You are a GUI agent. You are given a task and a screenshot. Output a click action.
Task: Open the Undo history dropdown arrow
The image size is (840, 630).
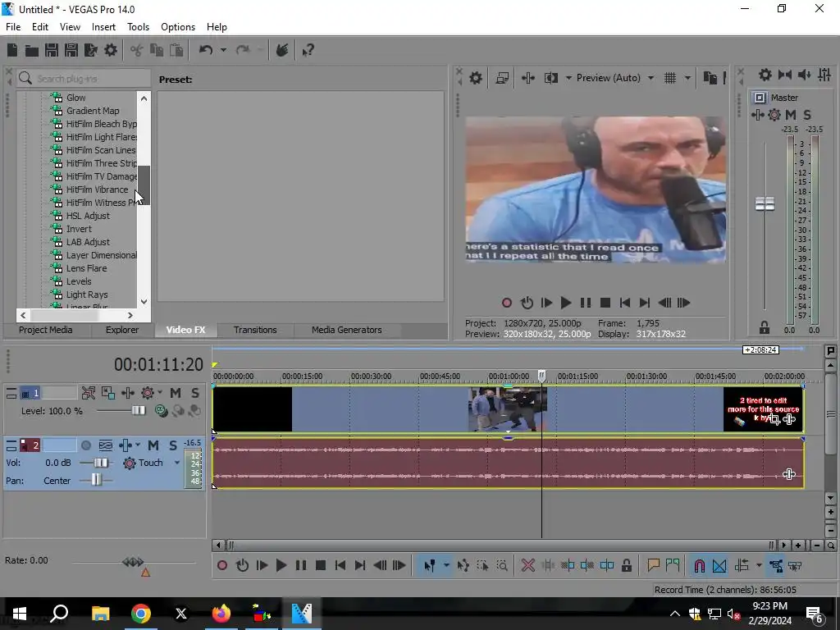(x=223, y=50)
